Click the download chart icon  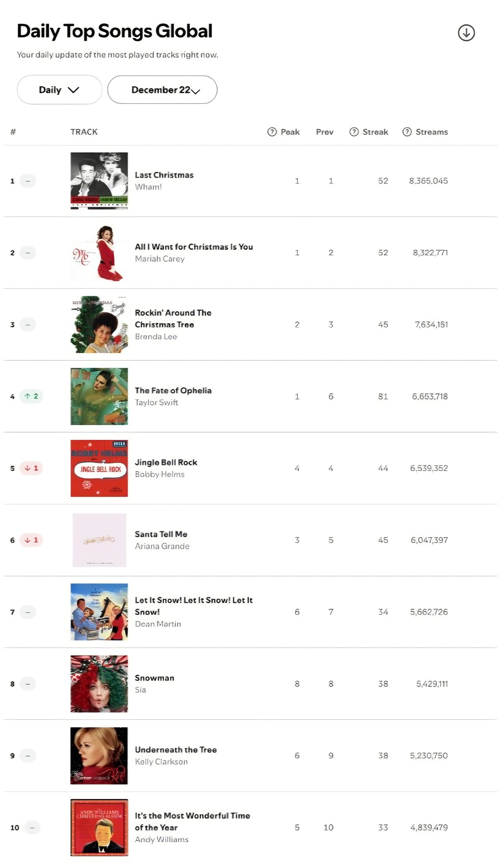[x=466, y=33]
